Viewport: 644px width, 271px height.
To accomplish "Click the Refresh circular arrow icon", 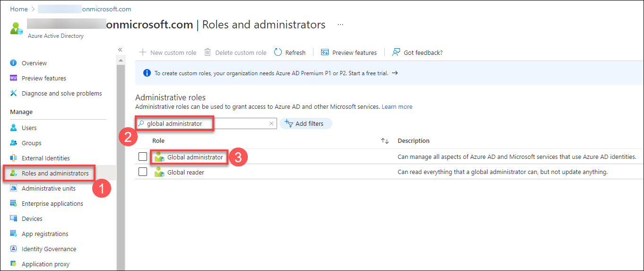I will [278, 52].
